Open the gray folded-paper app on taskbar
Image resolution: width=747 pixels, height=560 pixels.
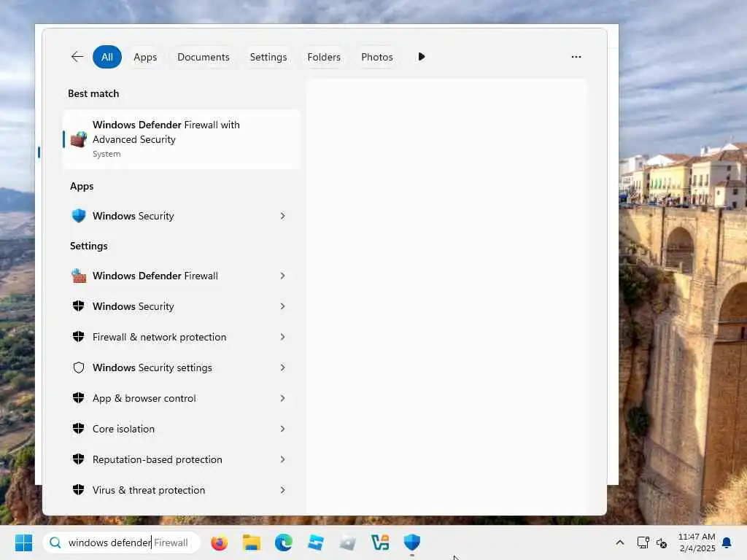coord(348,542)
